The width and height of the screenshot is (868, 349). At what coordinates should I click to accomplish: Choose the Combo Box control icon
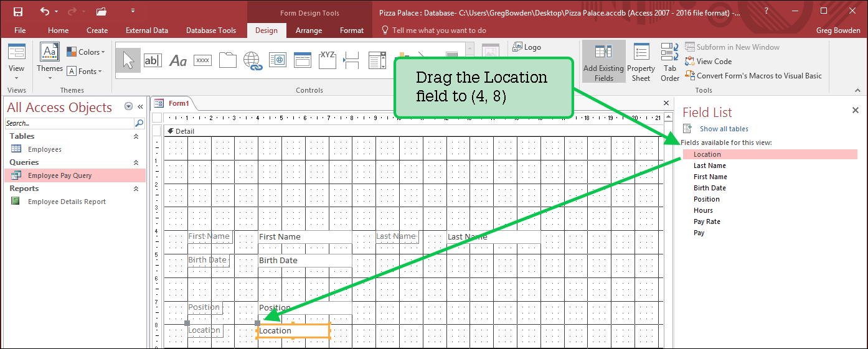(377, 60)
